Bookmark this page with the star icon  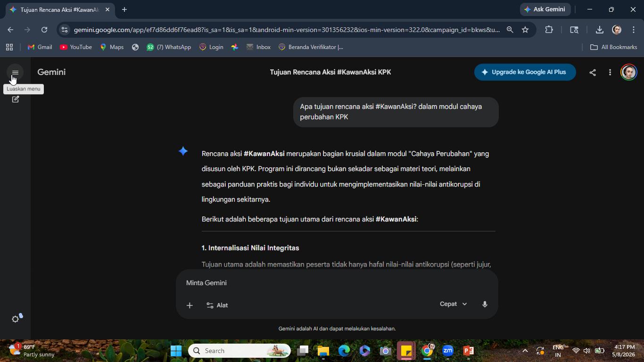(525, 30)
